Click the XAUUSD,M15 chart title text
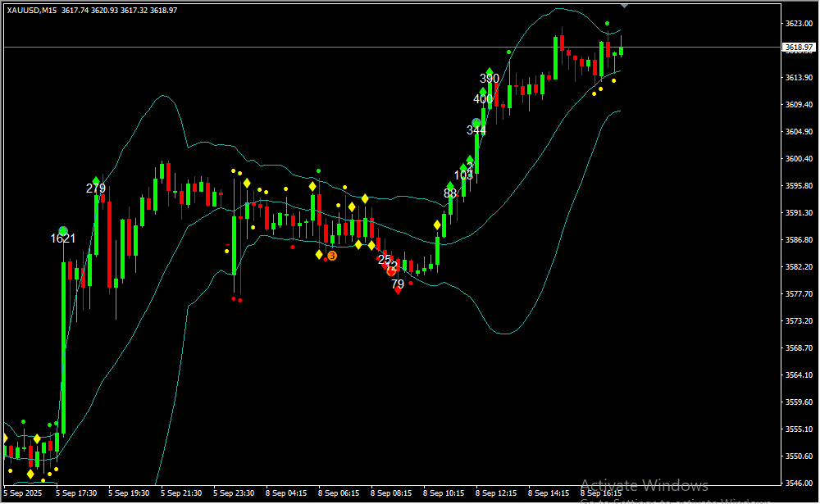The image size is (820, 504). coord(33,11)
